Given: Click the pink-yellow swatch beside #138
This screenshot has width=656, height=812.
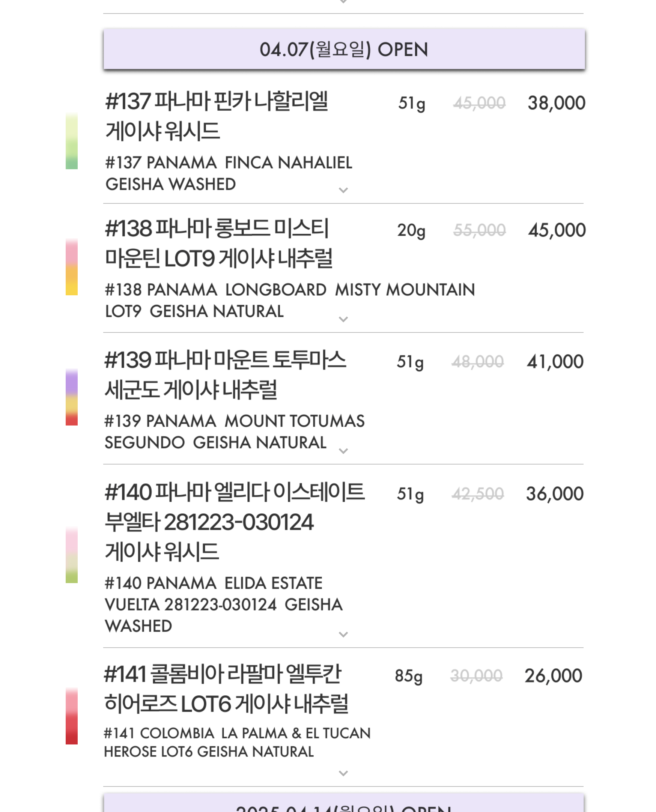Looking at the screenshot, I should (x=72, y=267).
